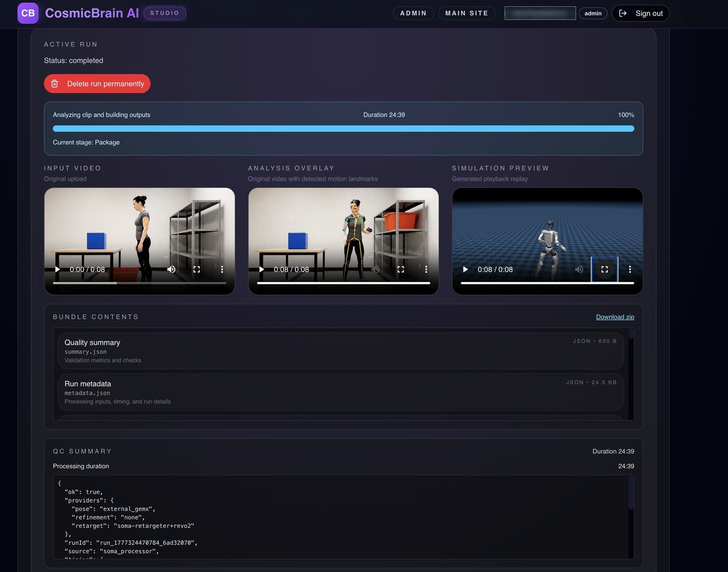Image resolution: width=728 pixels, height=572 pixels.
Task: Mute the input video audio
Action: tap(171, 269)
